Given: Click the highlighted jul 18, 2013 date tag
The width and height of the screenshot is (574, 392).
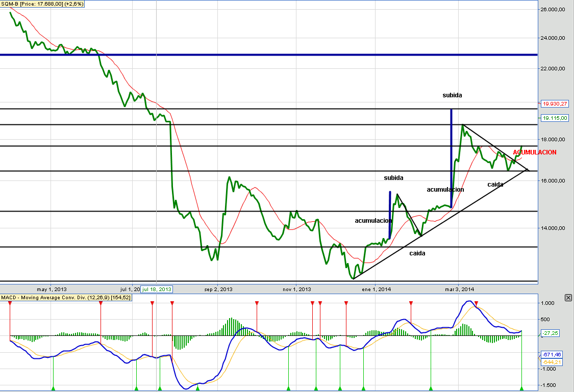Looking at the screenshot, I should coord(157,289).
